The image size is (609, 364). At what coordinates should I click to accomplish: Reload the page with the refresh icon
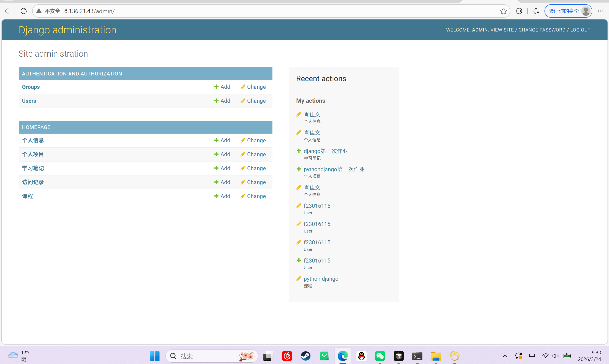(23, 11)
